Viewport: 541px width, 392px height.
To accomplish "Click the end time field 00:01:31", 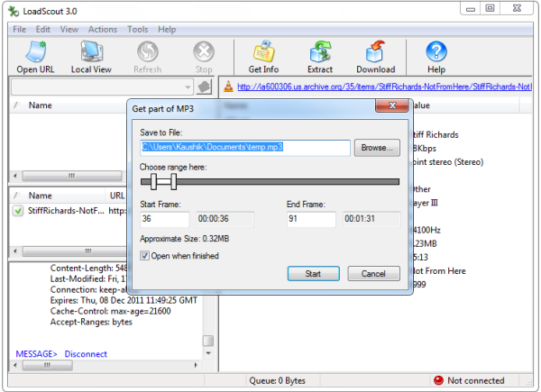I will click(x=371, y=219).
